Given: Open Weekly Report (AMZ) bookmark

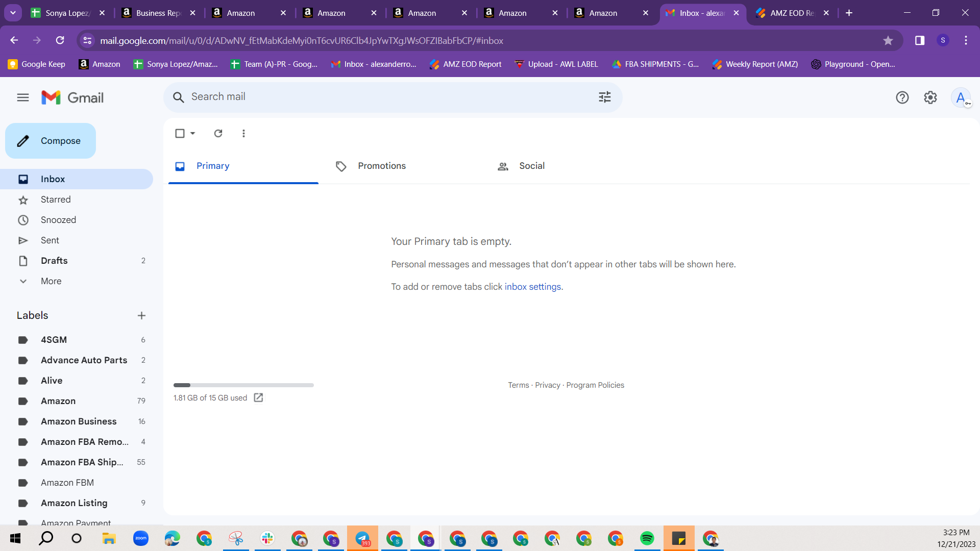Looking at the screenshot, I should pyautogui.click(x=755, y=64).
